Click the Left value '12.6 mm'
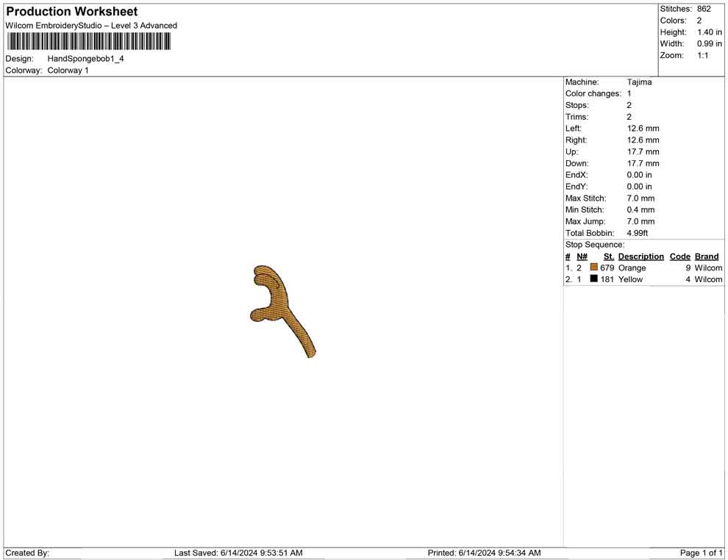Viewport: 728px width, 560px height. pyautogui.click(x=643, y=129)
